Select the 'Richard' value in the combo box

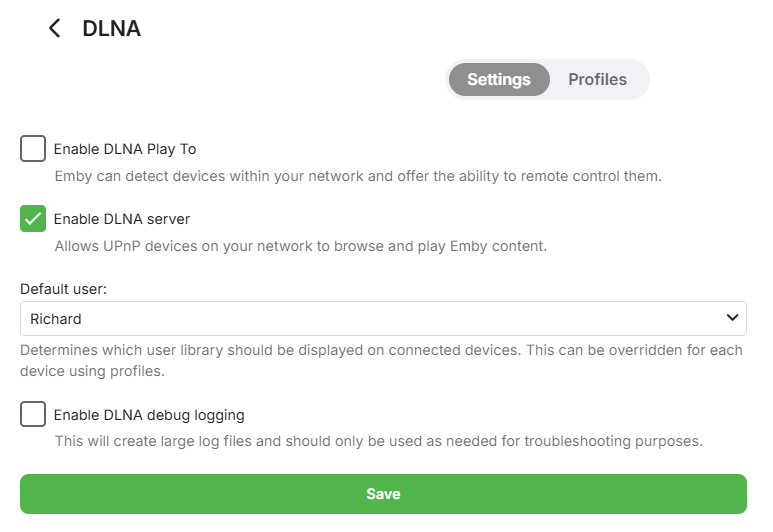56,319
